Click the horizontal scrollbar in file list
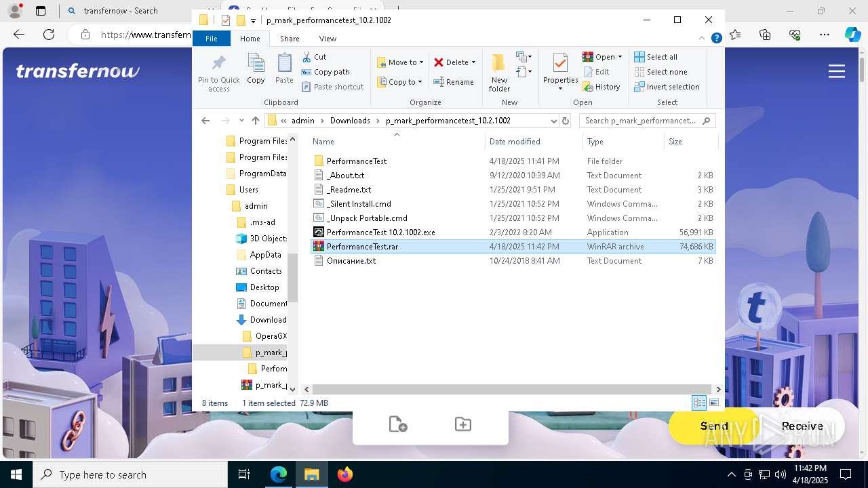 [x=512, y=389]
